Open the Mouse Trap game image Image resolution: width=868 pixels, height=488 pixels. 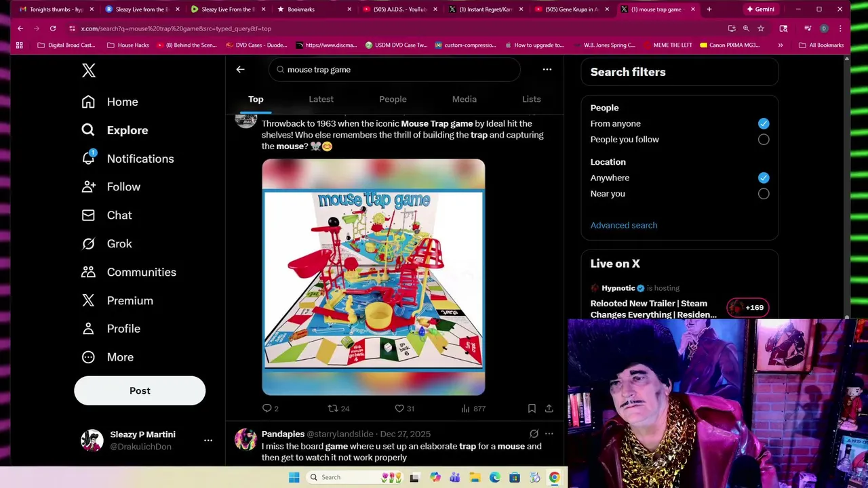coord(374,277)
